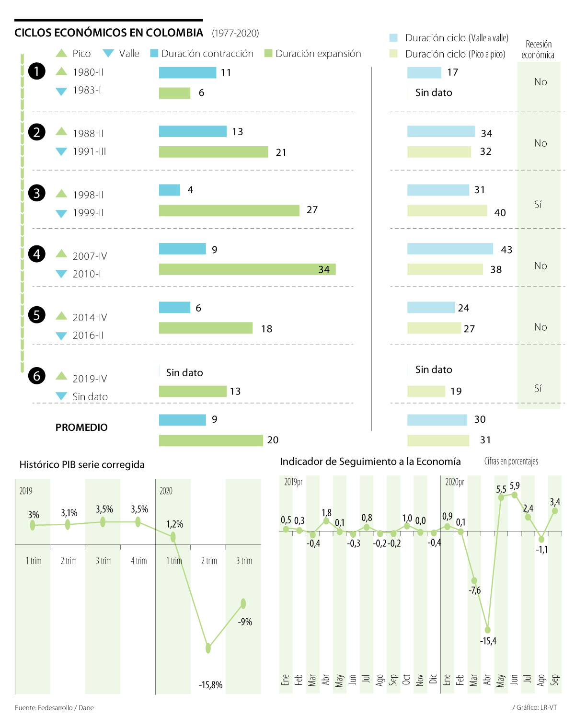This screenshot has width=575, height=728.
Task: Click the Valle blue triangle in the legend
Action: [108, 53]
